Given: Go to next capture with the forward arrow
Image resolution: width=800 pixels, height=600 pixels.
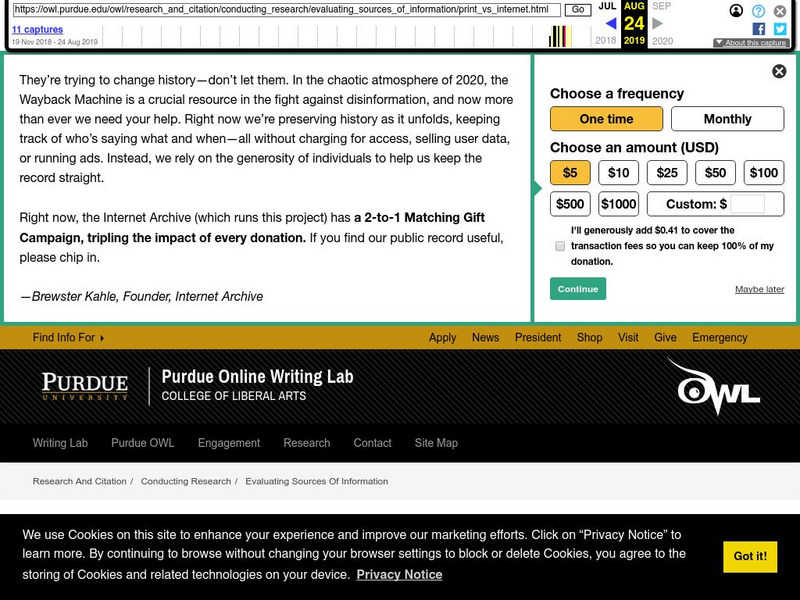Looking at the screenshot, I should click(x=657, y=23).
